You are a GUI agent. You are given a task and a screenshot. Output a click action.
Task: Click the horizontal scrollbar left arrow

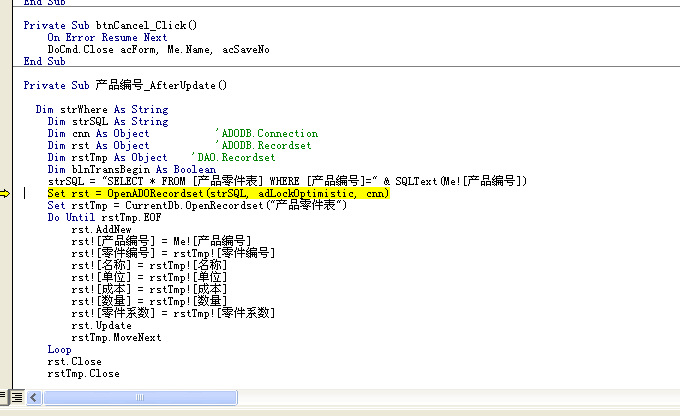click(x=34, y=397)
